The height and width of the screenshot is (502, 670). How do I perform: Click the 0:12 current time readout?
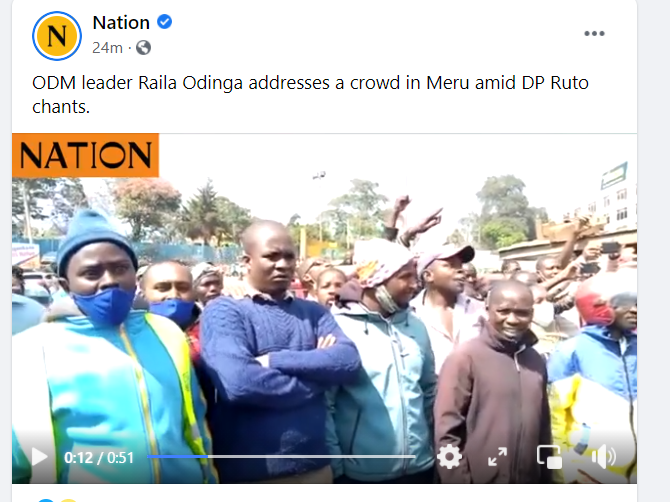79,458
